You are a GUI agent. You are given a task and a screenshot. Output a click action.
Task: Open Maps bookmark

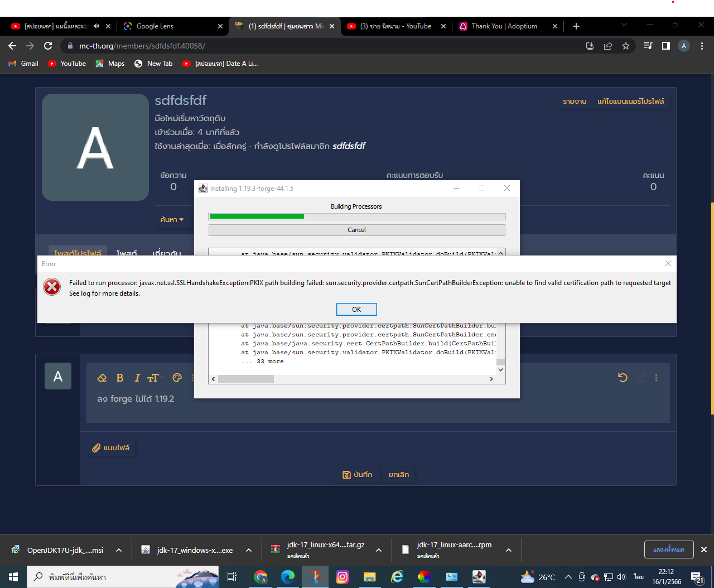click(110, 64)
